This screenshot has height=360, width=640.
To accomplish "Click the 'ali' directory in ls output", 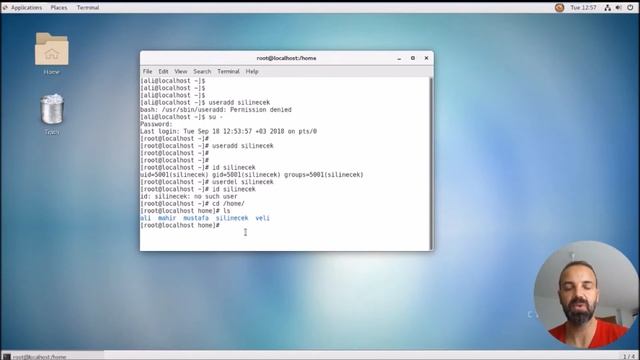I will [x=145, y=218].
